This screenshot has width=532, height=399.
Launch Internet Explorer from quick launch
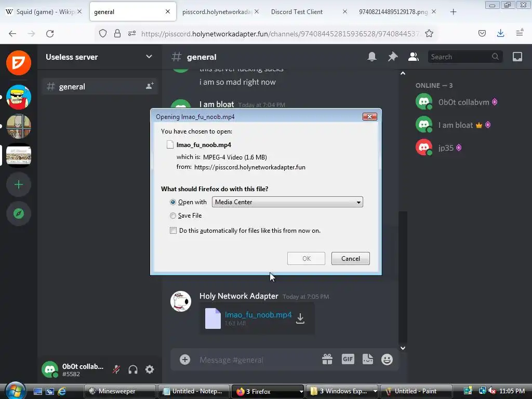(62, 392)
